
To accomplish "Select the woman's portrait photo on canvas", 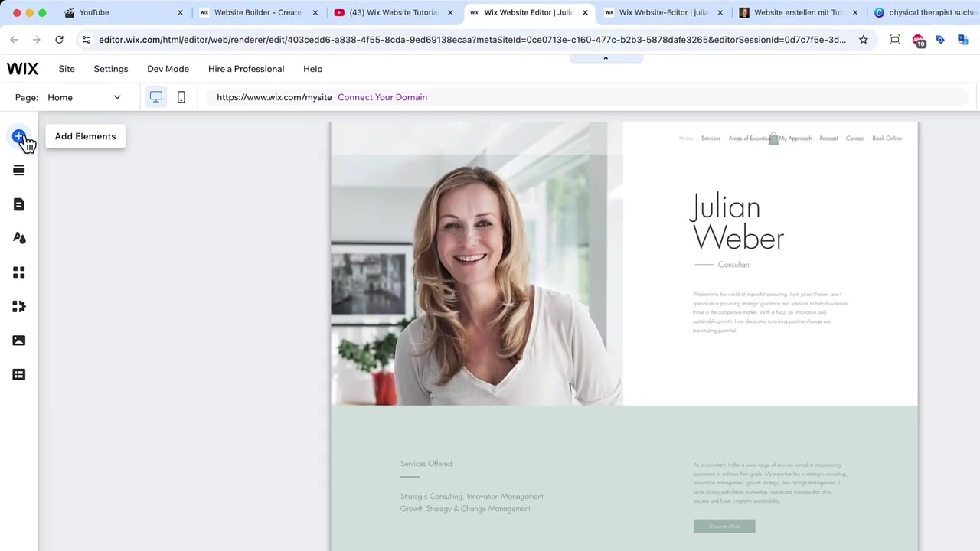I will coord(476,263).
